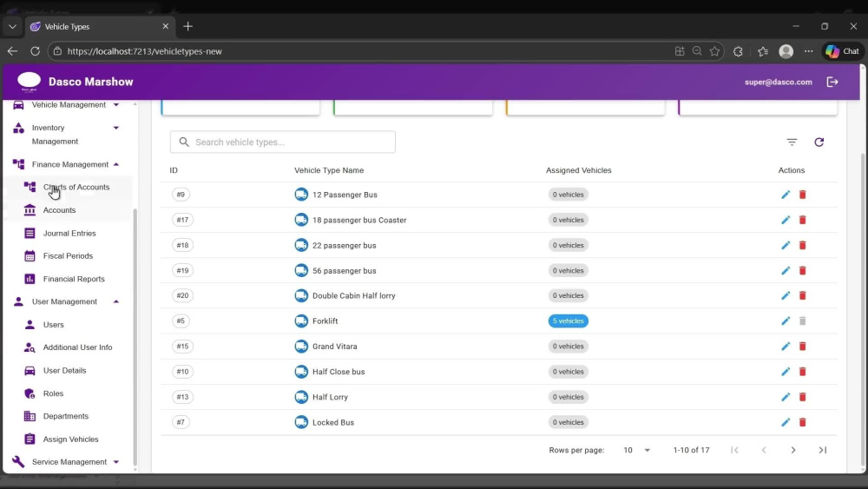Delete the Locked Bus vehicle type

[x=803, y=422]
